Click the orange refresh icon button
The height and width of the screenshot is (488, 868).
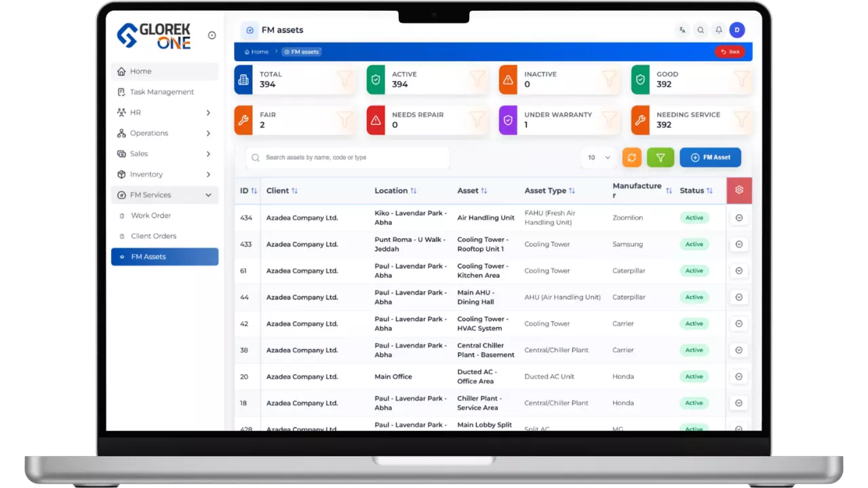(x=631, y=157)
